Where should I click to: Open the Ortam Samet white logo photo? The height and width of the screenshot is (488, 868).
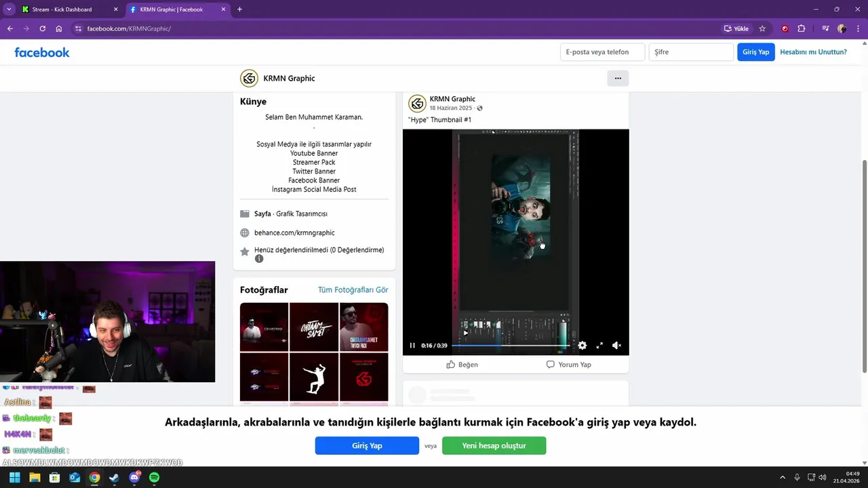click(x=314, y=327)
